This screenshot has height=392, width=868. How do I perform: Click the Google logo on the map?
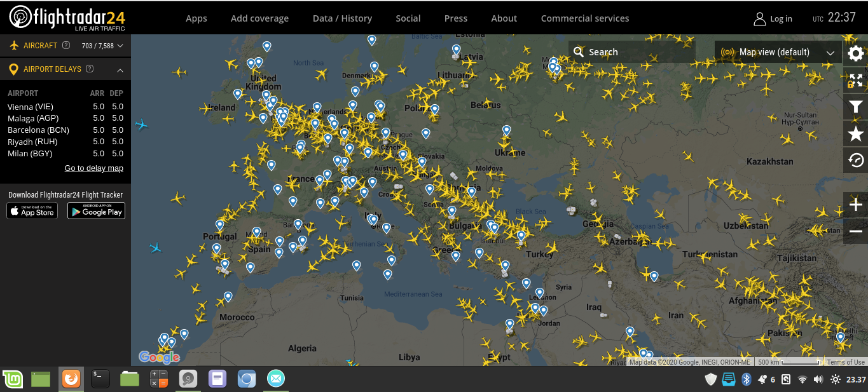[159, 357]
